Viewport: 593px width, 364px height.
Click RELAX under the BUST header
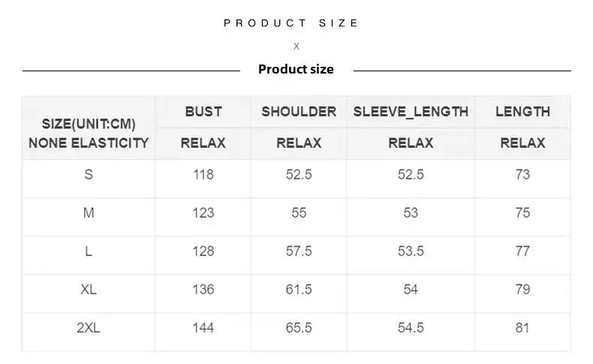[203, 143]
